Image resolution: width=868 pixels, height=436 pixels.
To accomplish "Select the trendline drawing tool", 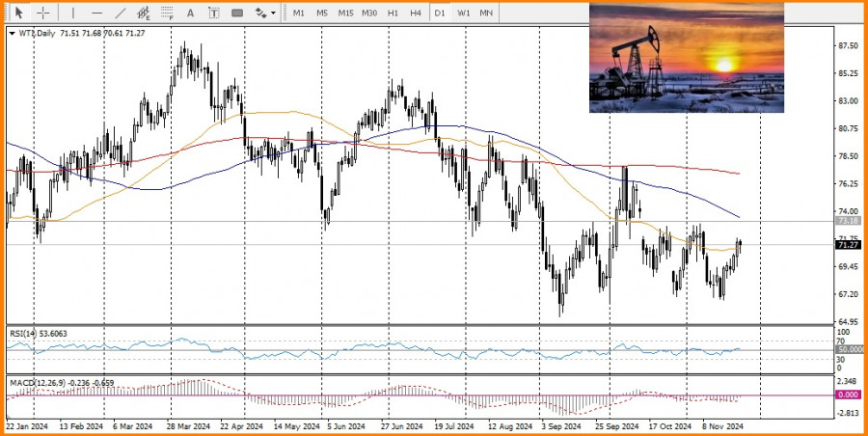I will (121, 13).
